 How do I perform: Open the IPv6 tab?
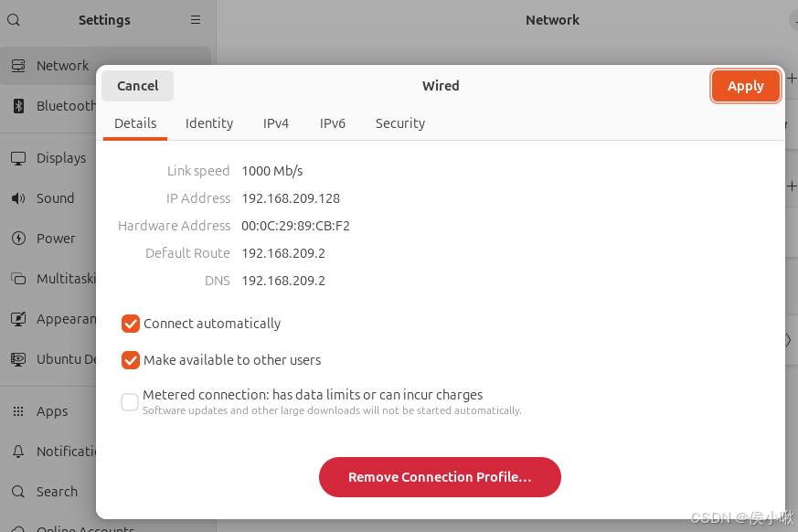point(333,123)
